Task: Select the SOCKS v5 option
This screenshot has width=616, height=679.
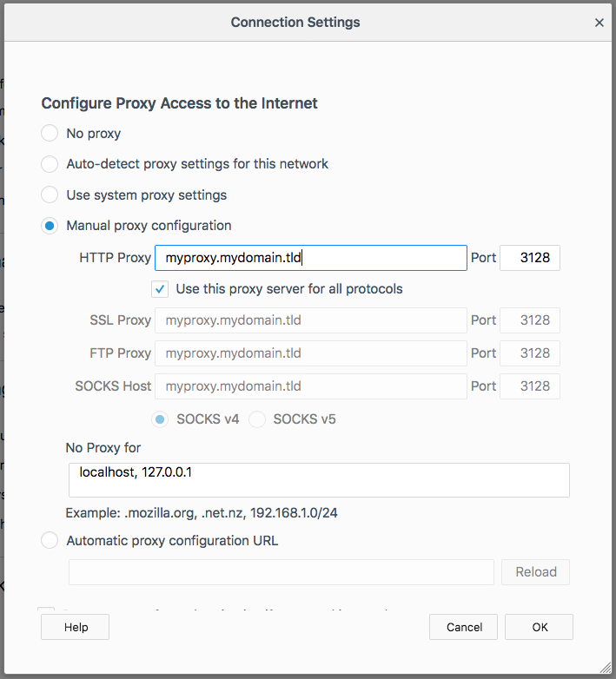Action: coord(257,419)
